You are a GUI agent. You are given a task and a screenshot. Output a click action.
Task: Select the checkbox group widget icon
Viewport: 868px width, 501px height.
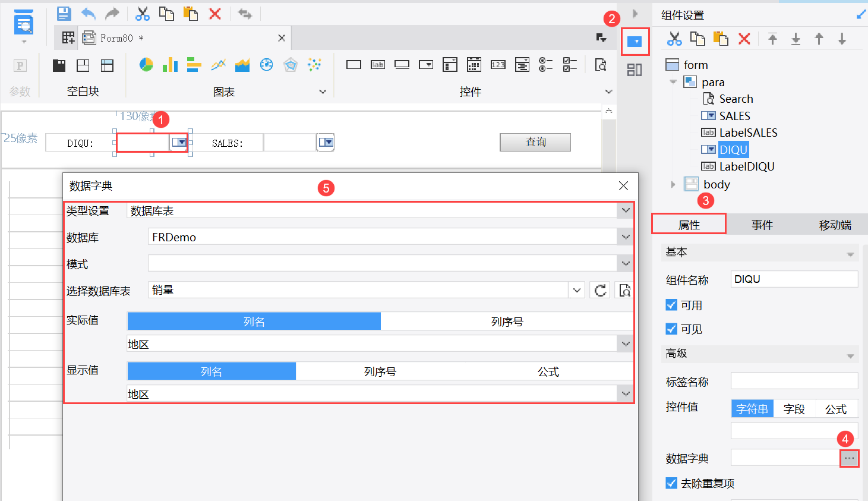(x=570, y=65)
